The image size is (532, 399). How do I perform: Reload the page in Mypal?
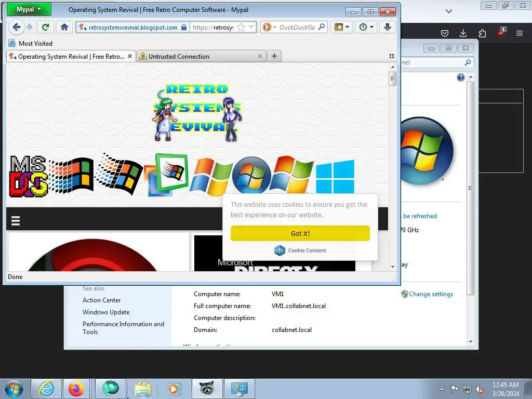(x=45, y=27)
